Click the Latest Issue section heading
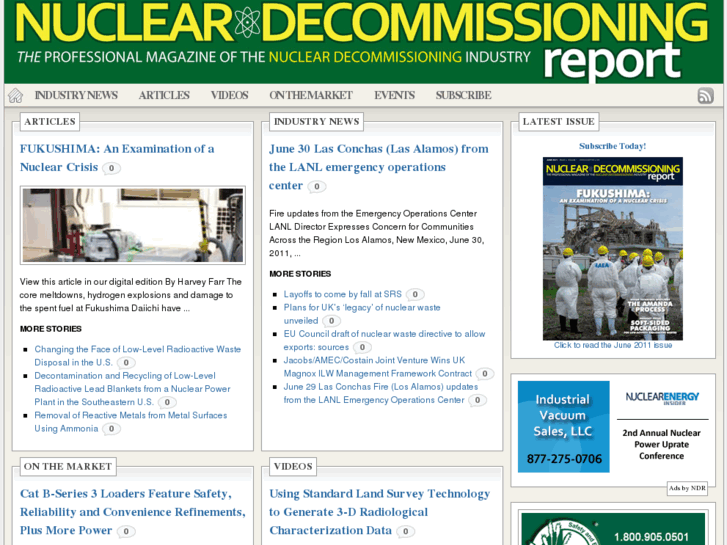Screen dimensions: 727x545 click(x=559, y=122)
